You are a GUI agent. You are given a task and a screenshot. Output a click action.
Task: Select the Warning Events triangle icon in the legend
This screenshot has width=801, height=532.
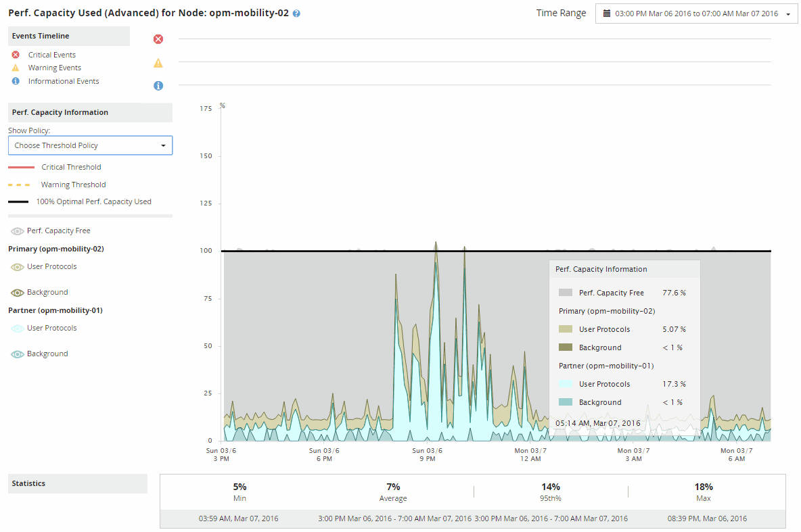point(16,67)
